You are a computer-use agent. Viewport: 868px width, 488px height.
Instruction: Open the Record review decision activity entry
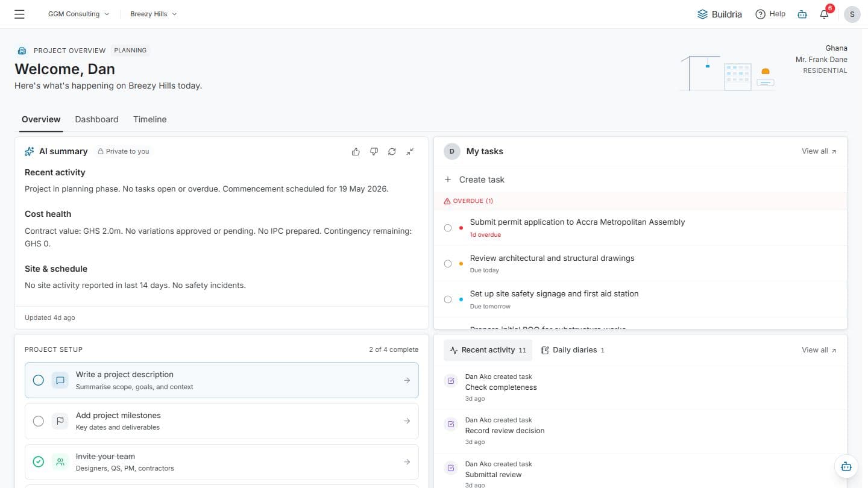click(640, 431)
